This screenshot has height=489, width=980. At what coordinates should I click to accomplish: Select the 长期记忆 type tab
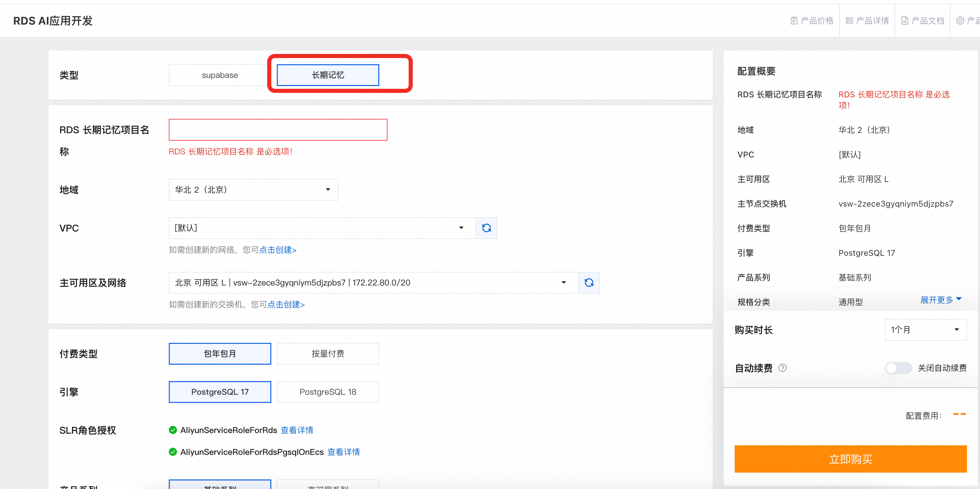[328, 75]
